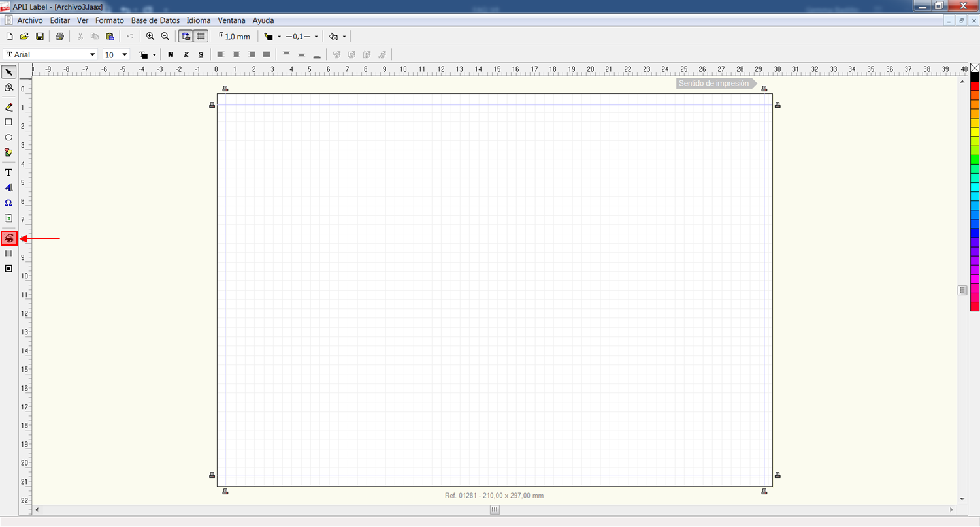Open the Ayuda menu
Screen dimensions: 980x527
(x=263, y=20)
